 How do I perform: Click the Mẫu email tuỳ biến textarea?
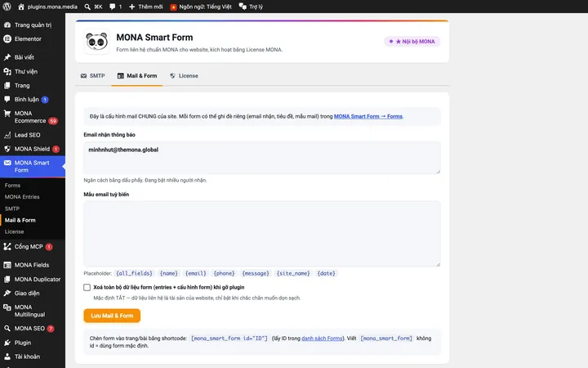[262, 234]
